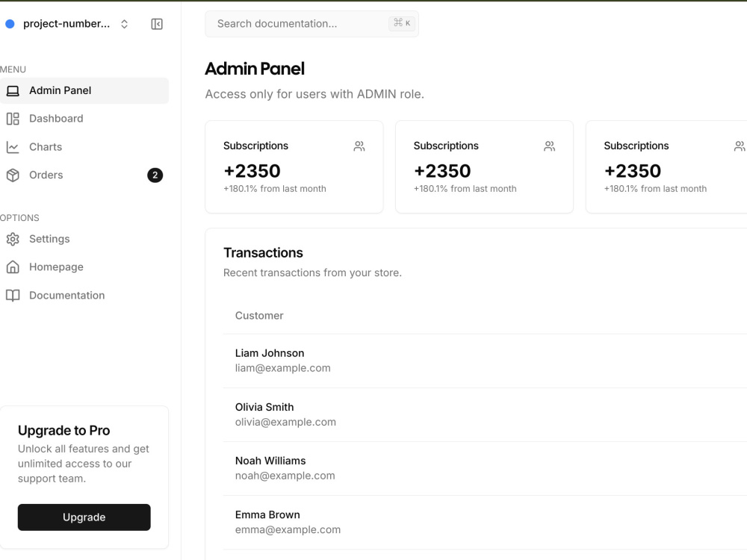Image resolution: width=747 pixels, height=560 pixels.
Task: Click the liam@example.com email address
Action: (282, 367)
